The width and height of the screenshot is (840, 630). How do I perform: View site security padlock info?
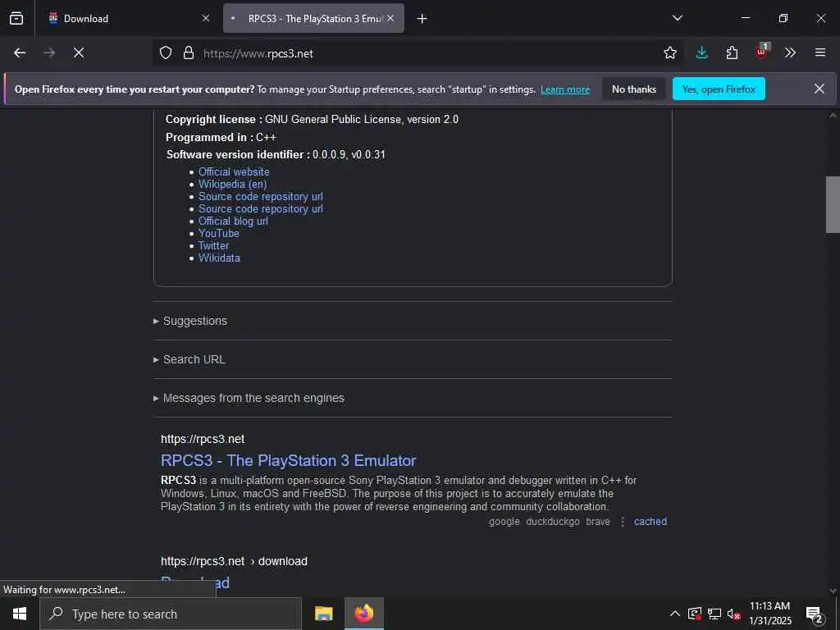tap(189, 52)
